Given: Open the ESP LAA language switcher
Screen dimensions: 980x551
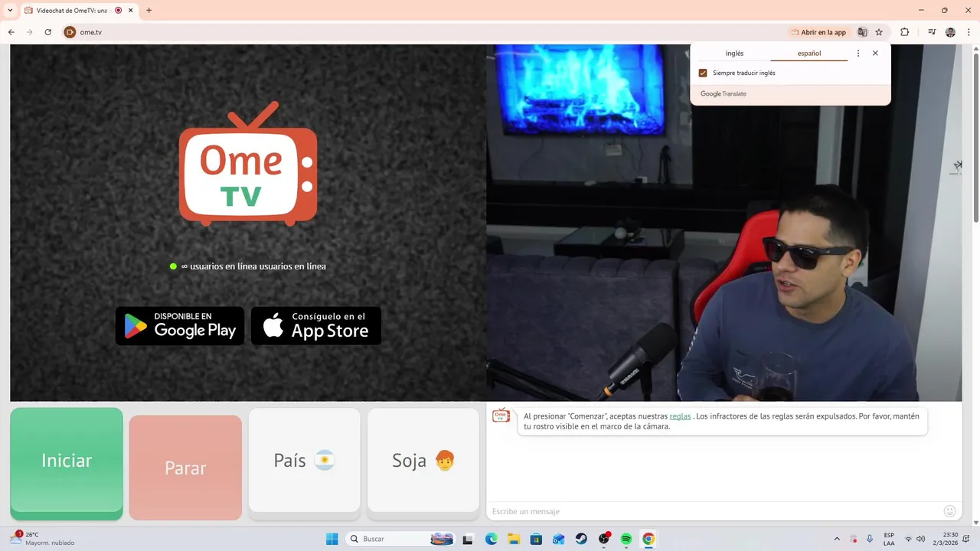Looking at the screenshot, I should tap(889, 539).
